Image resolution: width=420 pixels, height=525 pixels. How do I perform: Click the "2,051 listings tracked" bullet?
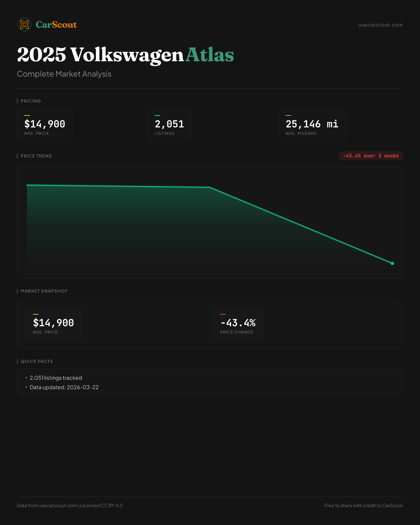coord(56,378)
